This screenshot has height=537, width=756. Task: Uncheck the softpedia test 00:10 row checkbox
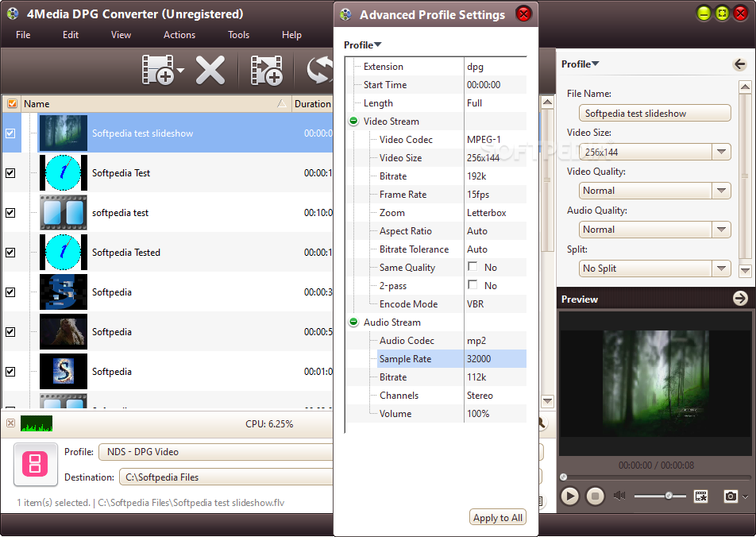(10, 213)
